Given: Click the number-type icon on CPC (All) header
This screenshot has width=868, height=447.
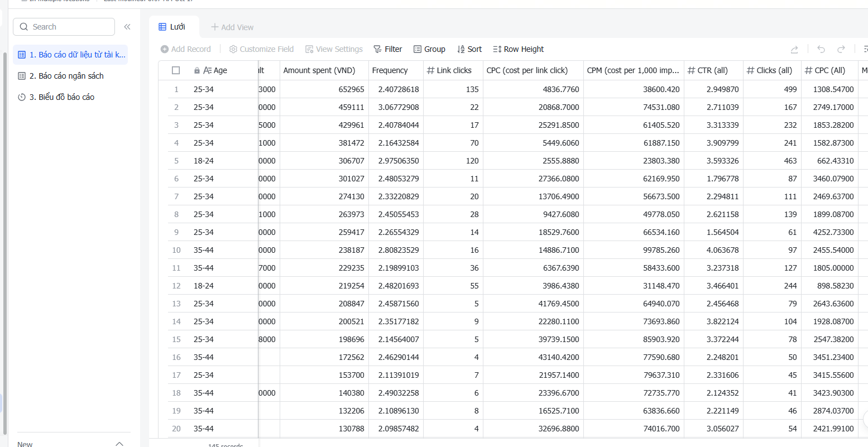Looking at the screenshot, I should point(809,70).
